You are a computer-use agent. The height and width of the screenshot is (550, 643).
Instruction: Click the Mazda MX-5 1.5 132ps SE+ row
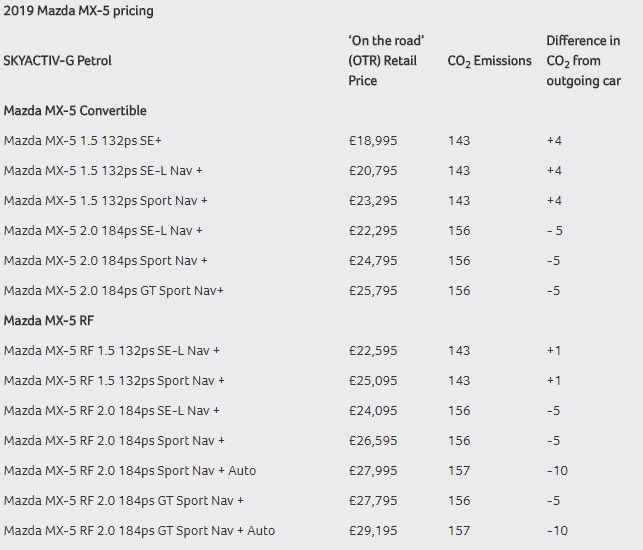pos(83,141)
